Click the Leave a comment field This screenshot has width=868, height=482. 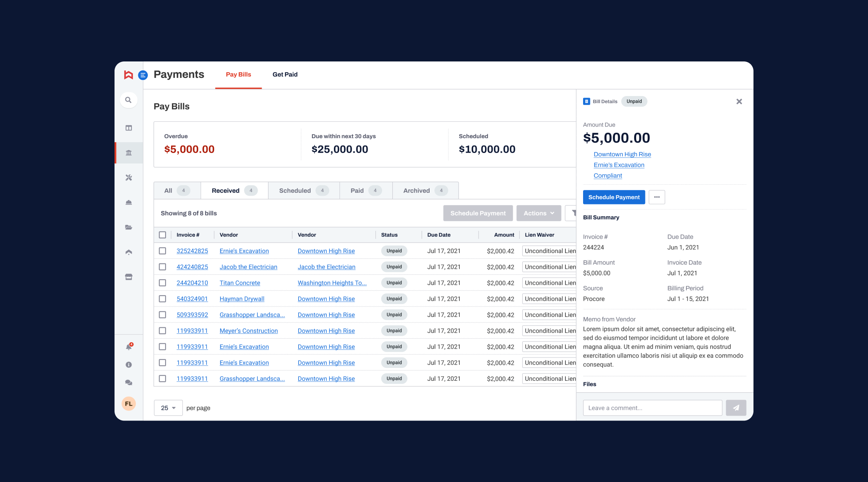(x=652, y=408)
